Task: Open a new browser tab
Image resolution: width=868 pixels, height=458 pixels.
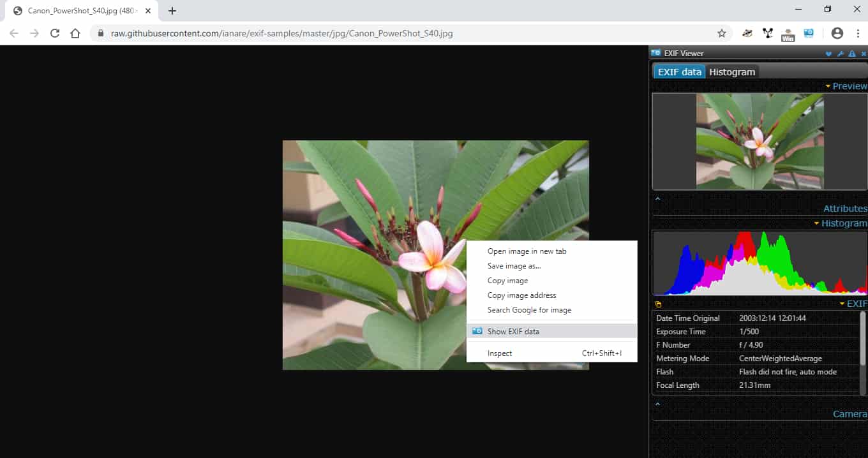Action: pyautogui.click(x=172, y=11)
